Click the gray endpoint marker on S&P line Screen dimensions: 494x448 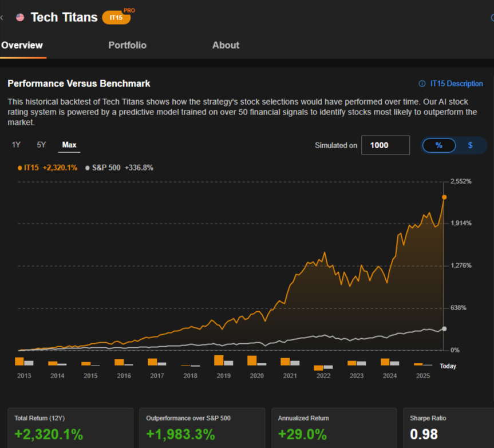444,329
